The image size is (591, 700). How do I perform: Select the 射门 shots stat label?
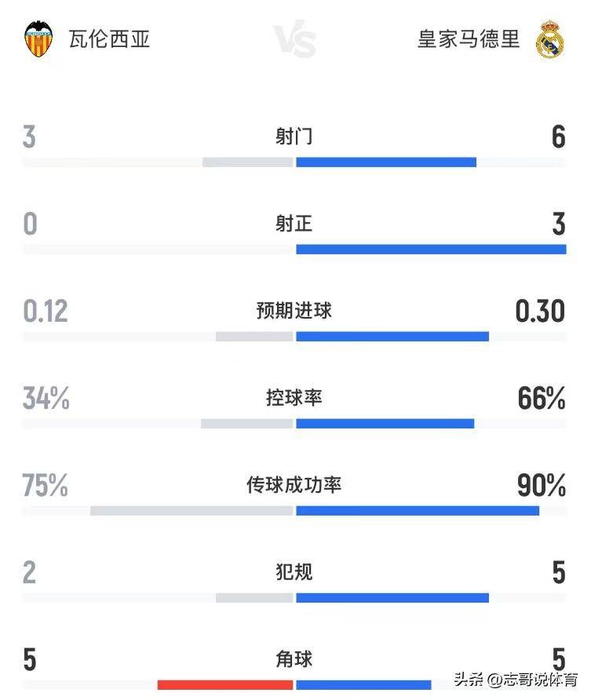(294, 137)
